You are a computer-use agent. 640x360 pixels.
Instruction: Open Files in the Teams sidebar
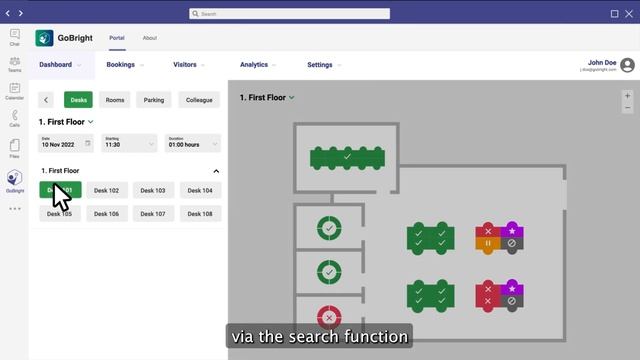(x=15, y=149)
